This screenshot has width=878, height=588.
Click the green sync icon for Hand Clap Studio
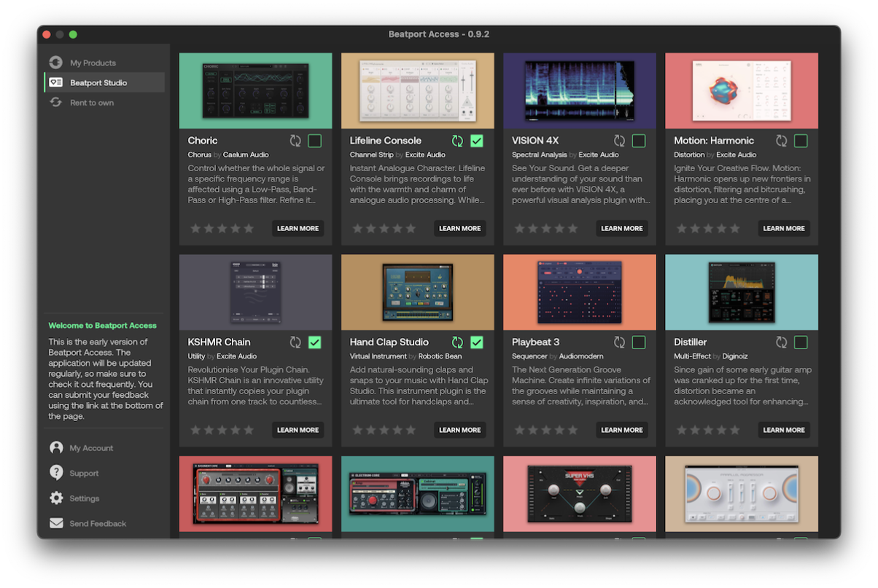click(x=457, y=342)
